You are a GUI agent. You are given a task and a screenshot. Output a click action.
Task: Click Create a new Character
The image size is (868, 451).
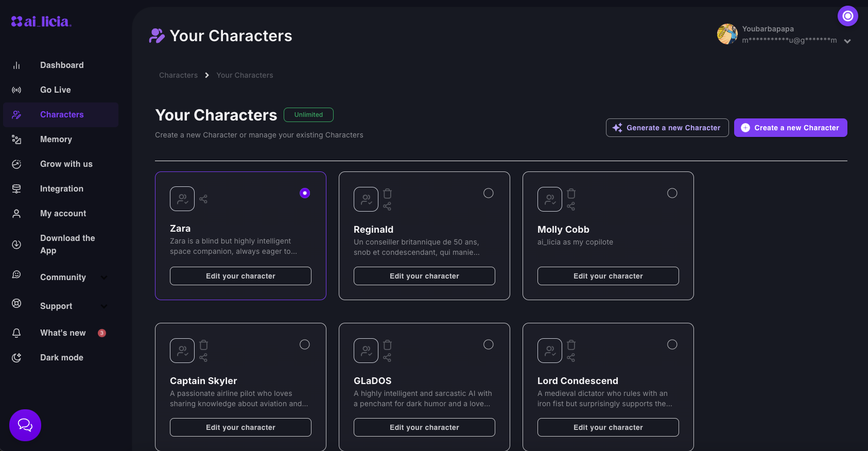point(790,128)
